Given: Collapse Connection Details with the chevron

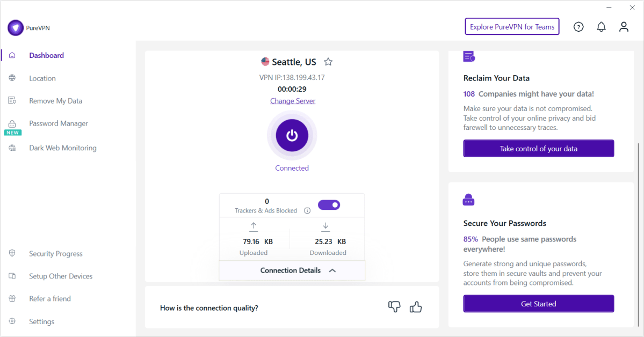Looking at the screenshot, I should click(x=332, y=270).
